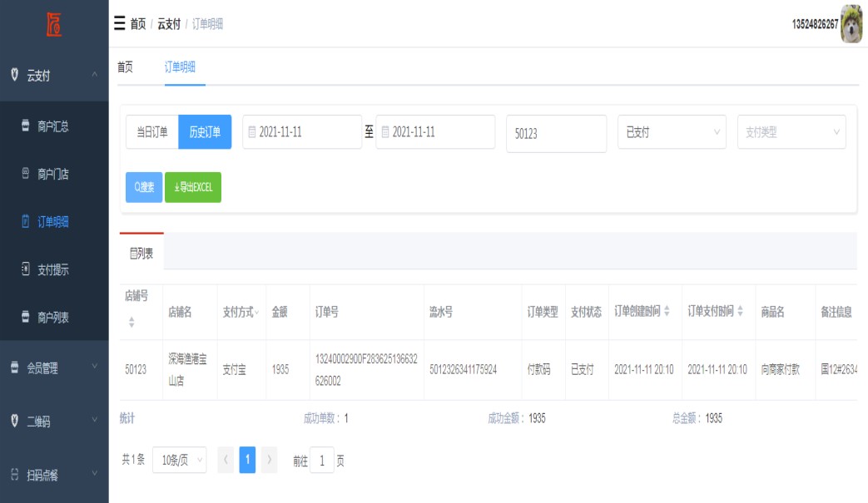Sort by 订单支付时间 column arrows

pos(740,312)
